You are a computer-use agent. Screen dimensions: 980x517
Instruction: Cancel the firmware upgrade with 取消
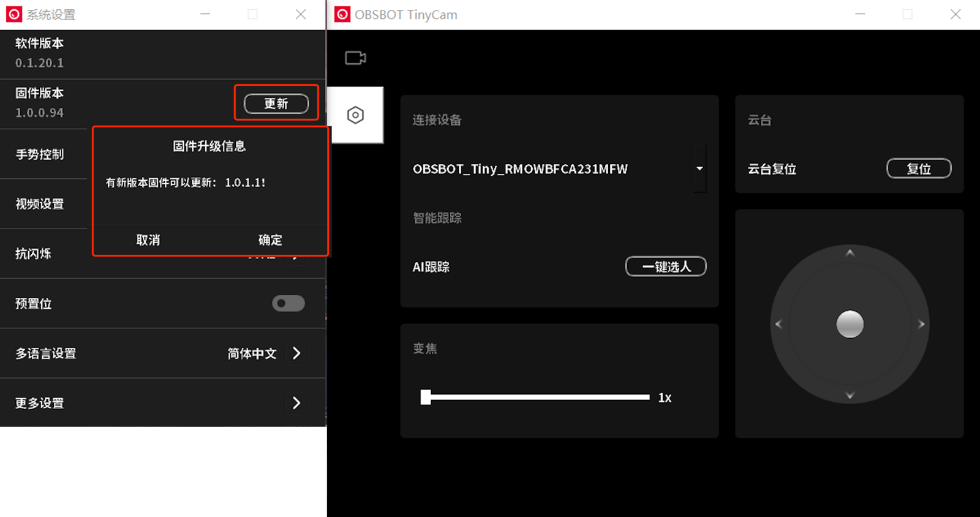pos(148,240)
